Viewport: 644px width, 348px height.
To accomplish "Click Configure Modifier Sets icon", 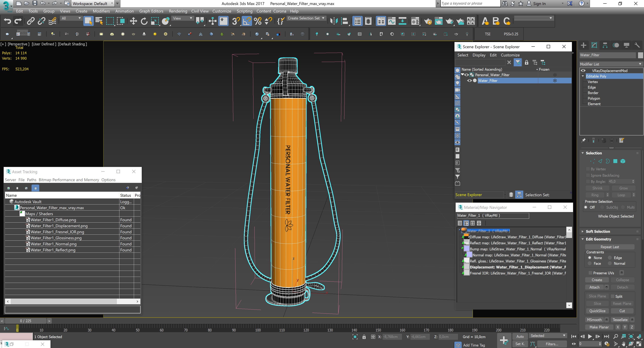I will (622, 140).
